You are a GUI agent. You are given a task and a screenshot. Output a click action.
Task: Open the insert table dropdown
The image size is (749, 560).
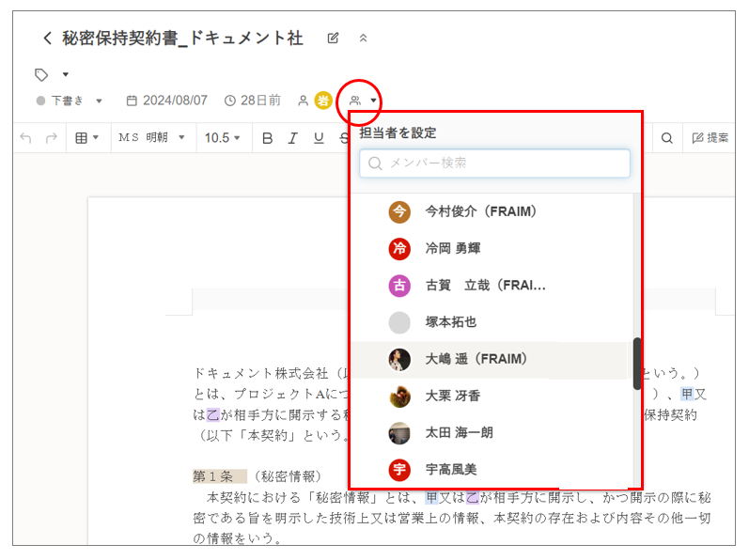coord(86,138)
